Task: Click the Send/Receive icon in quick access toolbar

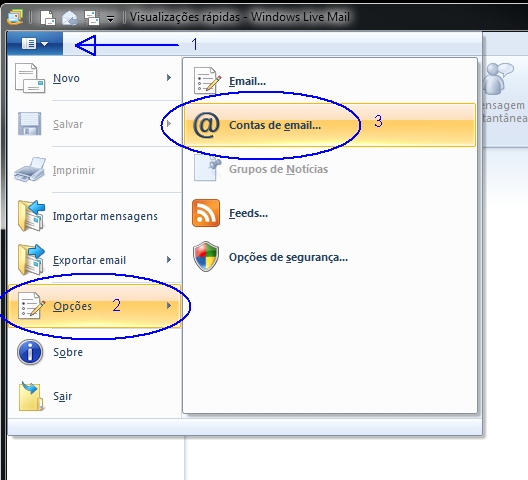Action: coord(92,18)
